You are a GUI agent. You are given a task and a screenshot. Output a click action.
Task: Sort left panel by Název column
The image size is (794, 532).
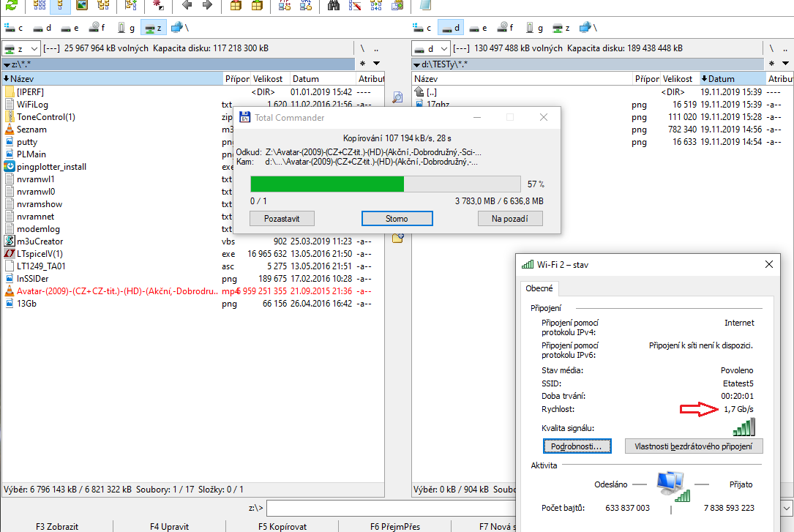tap(113, 79)
